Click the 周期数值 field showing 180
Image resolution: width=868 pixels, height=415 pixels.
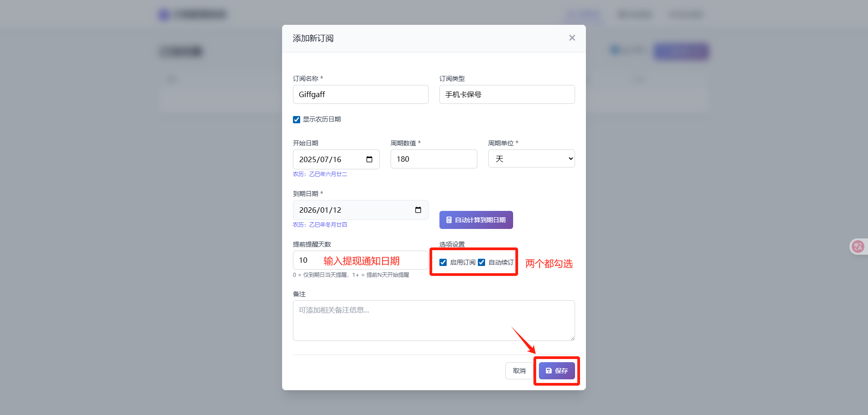coord(434,159)
